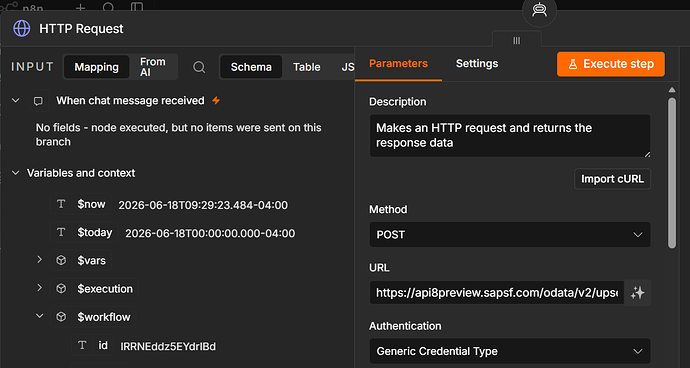The width and height of the screenshot is (690, 368).
Task: Open the Authentication Generic Credential Type dropdown
Action: 510,351
